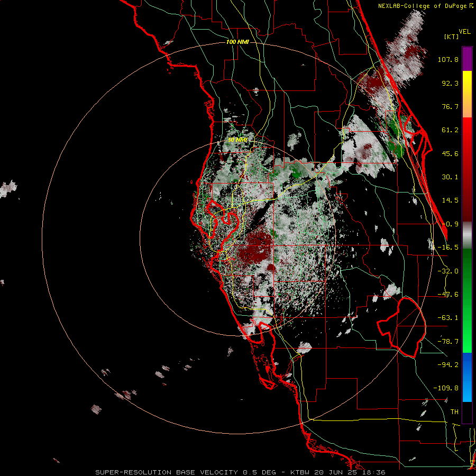Image resolution: width=476 pixels, height=476 pixels.
Task: Click the -16.5 velocity scale value
Action: [448, 248]
